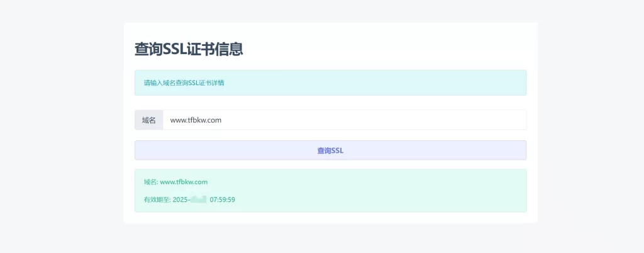Image resolution: width=644 pixels, height=253 pixels.
Task: Click the www.tfbkw.com text inside the input
Action: 196,120
